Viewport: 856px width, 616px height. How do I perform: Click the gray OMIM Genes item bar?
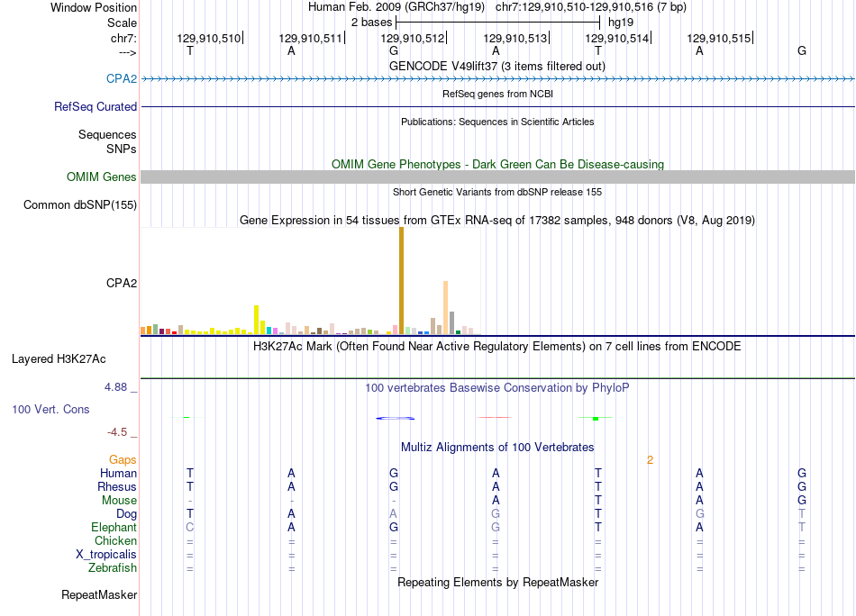tap(498, 177)
